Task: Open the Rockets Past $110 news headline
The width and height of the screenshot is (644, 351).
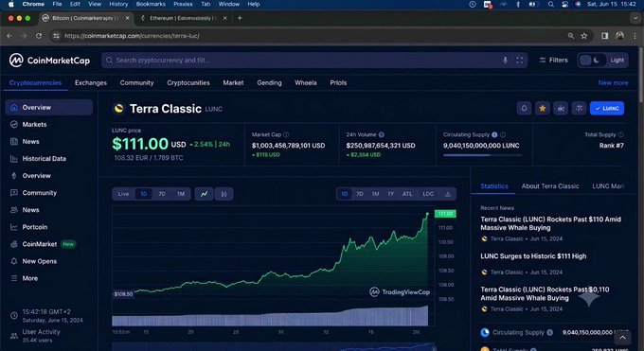Action: tap(550, 223)
